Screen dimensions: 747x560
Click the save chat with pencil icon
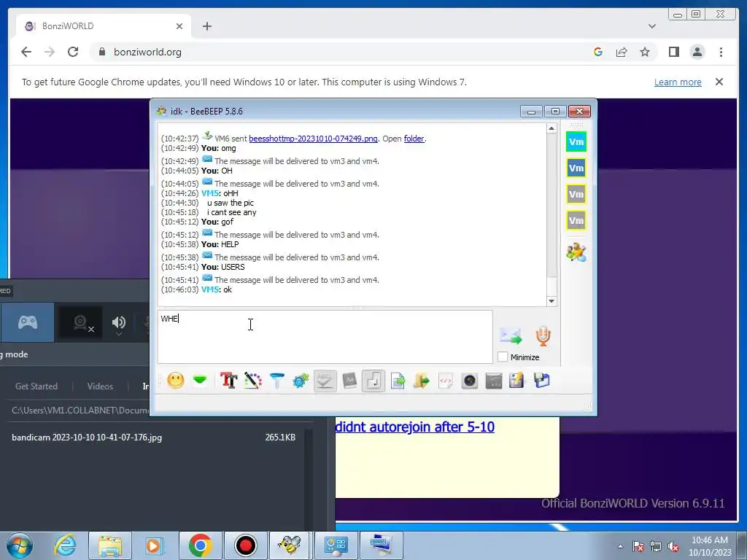[517, 381]
